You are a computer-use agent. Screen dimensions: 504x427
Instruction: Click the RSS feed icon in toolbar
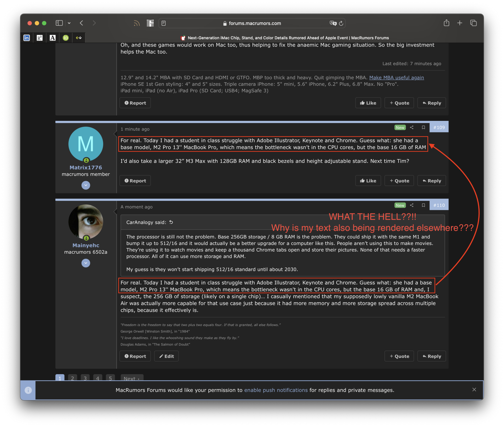(137, 23)
